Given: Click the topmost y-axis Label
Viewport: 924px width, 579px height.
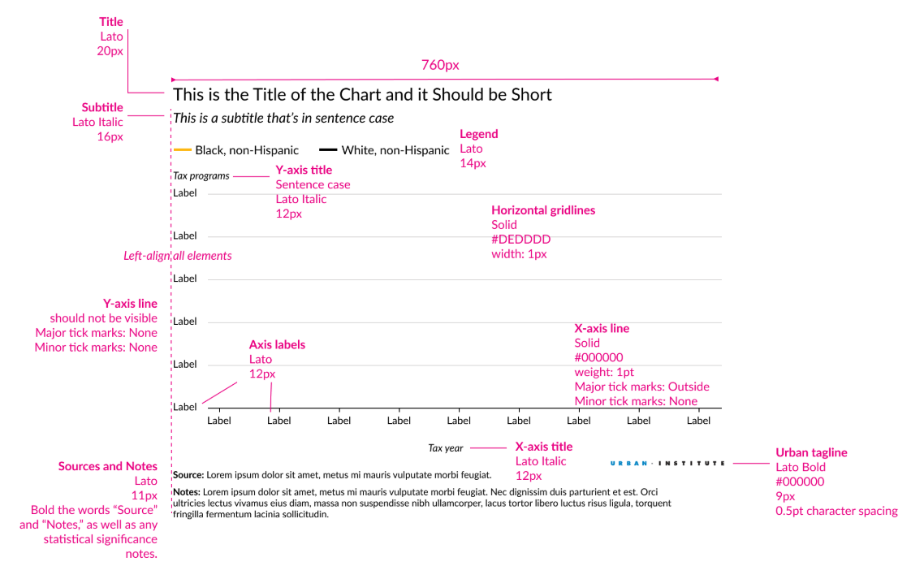Looking at the screenshot, I should click(185, 193).
